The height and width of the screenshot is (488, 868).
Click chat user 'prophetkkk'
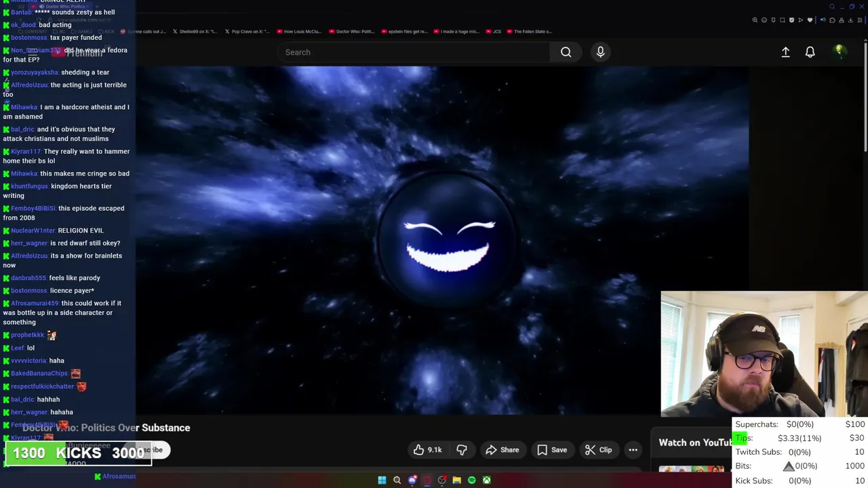[x=27, y=335]
